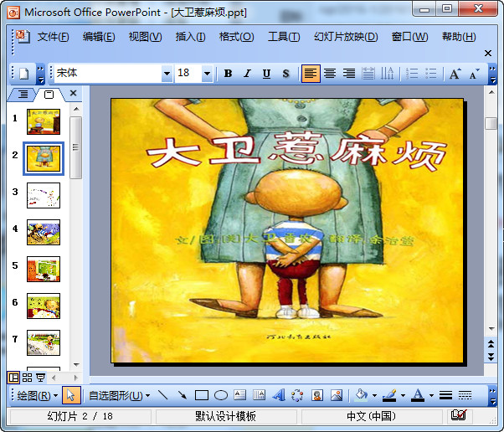Choose dash style
Viewport: 504px width, 432px height.
point(465,395)
